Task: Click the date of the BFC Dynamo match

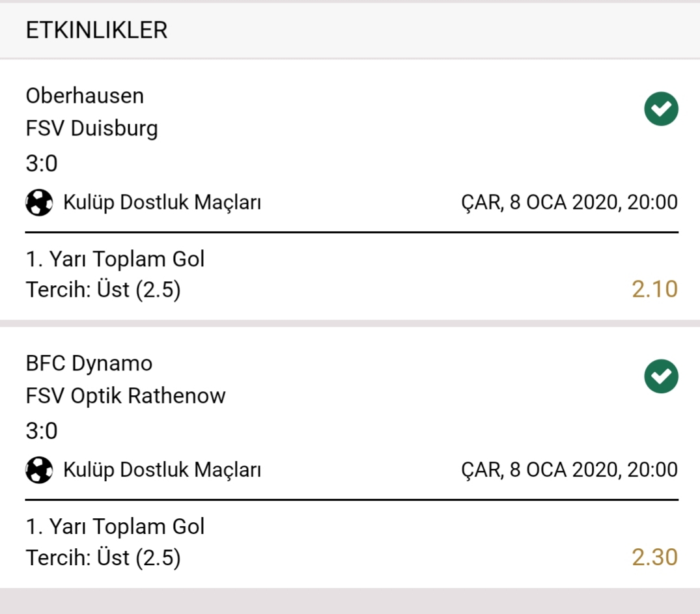Action: pos(569,470)
